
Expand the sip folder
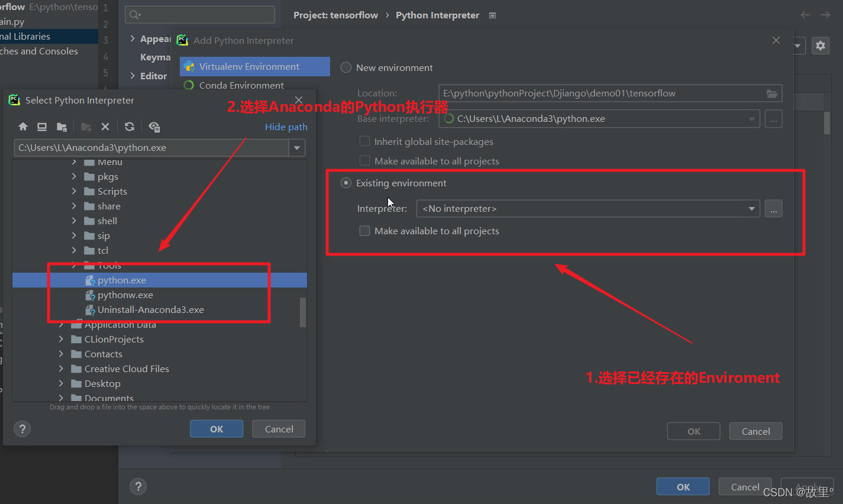tap(74, 235)
